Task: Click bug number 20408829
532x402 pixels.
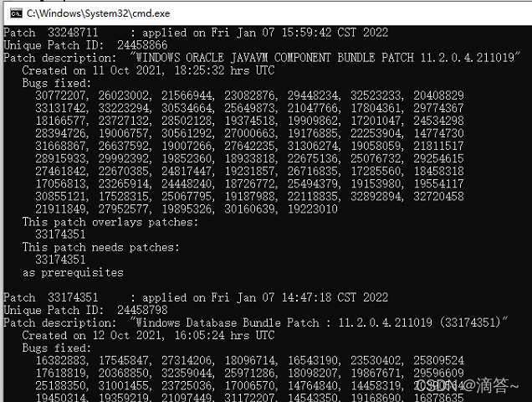Action: [x=438, y=95]
